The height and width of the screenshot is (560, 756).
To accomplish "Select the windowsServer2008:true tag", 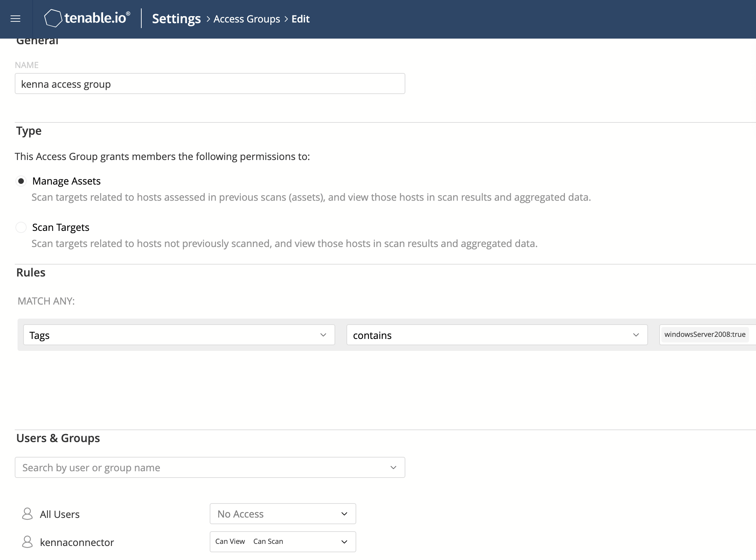I will (x=705, y=334).
